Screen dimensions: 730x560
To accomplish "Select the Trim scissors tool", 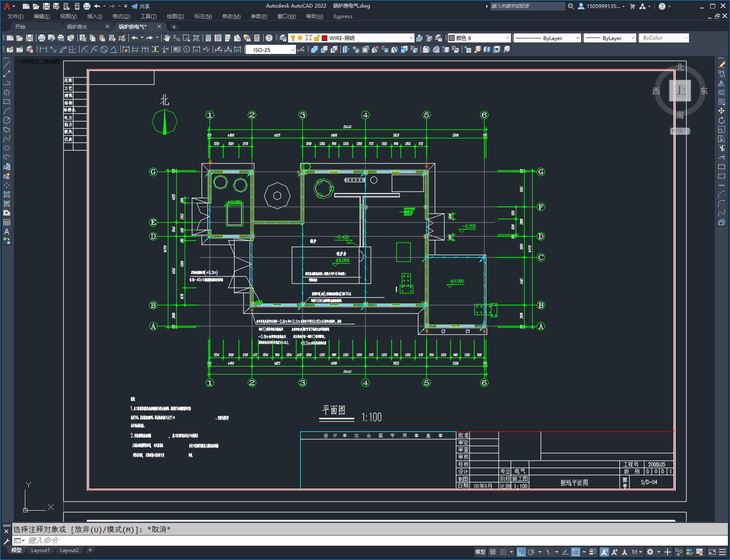I will click(x=722, y=148).
